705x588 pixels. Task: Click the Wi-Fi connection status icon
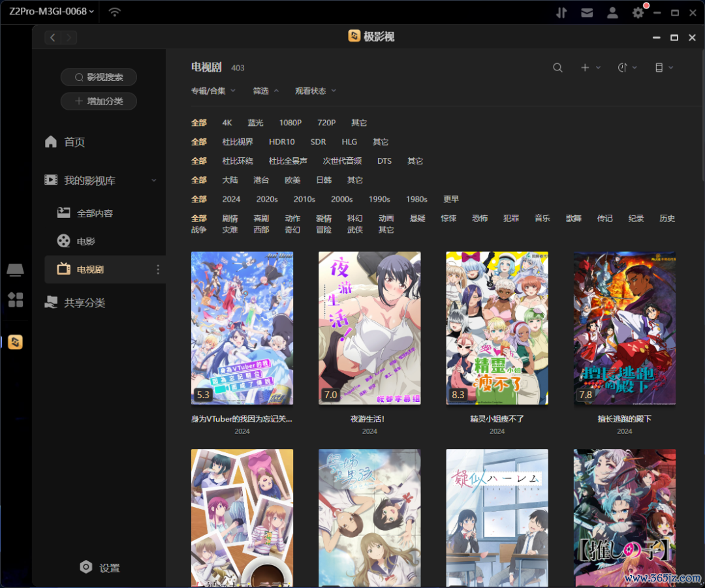coord(115,12)
